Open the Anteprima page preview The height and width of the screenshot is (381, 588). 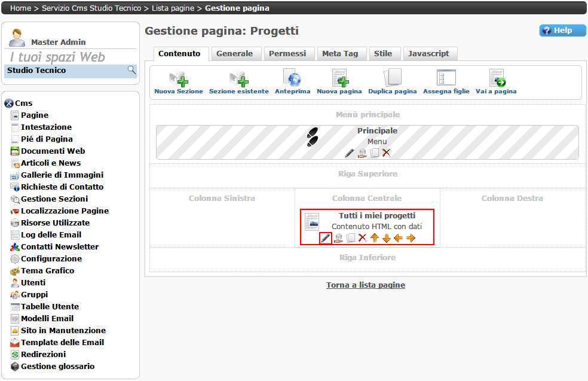[x=292, y=78]
